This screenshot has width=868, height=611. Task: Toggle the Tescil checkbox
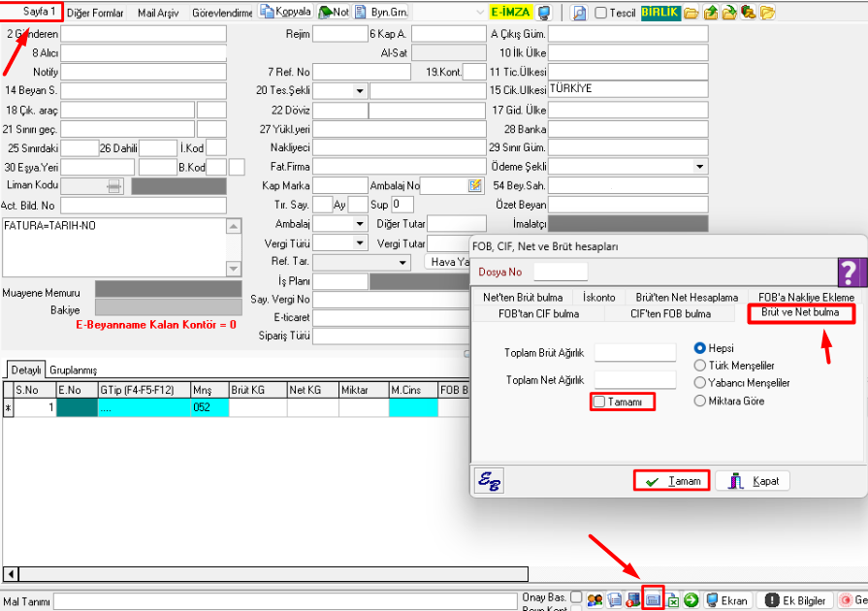pyautogui.click(x=601, y=13)
